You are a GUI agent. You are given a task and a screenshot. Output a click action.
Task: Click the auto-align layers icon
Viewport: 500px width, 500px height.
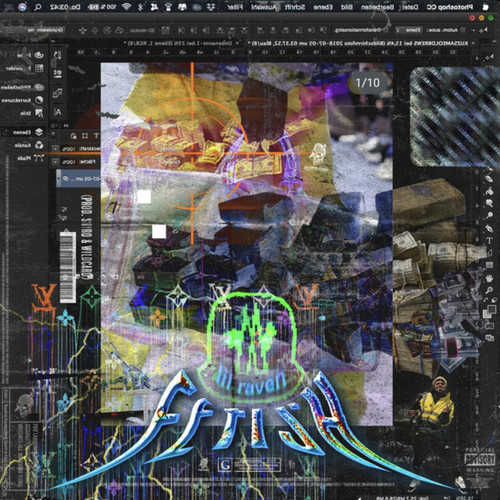[x=165, y=31]
